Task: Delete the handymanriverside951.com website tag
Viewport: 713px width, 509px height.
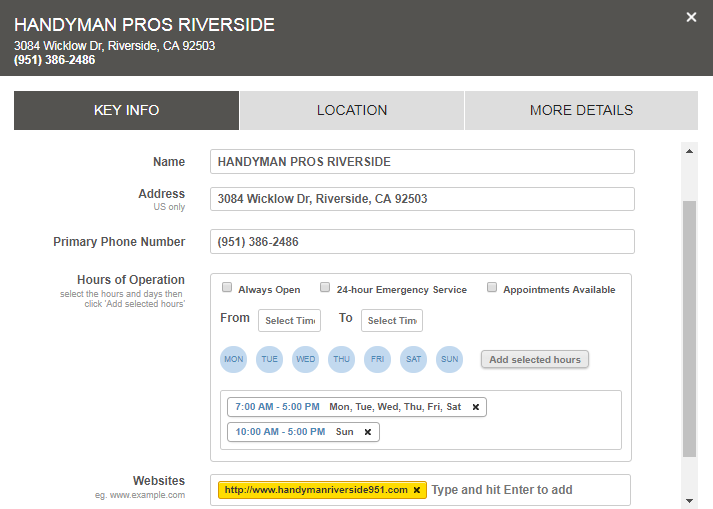Action: coord(416,490)
